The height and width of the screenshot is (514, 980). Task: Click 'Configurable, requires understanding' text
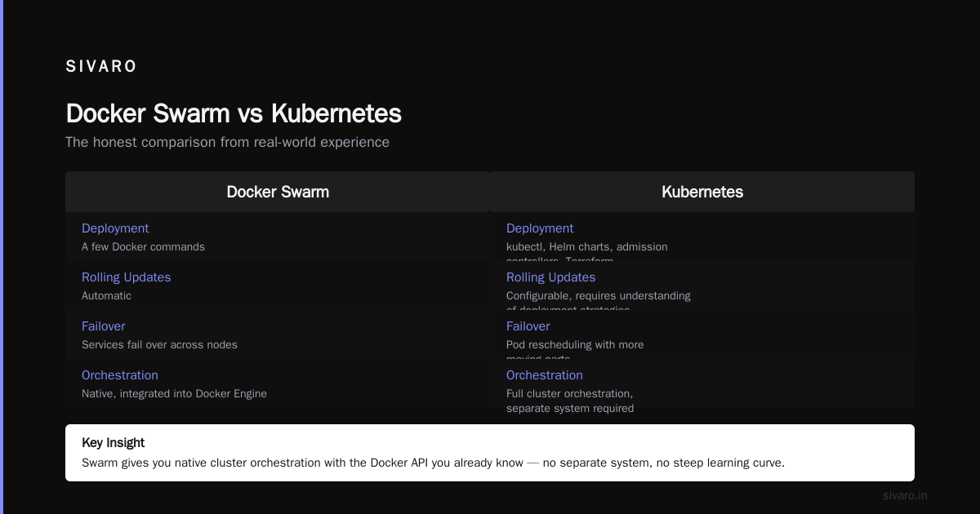598,295
